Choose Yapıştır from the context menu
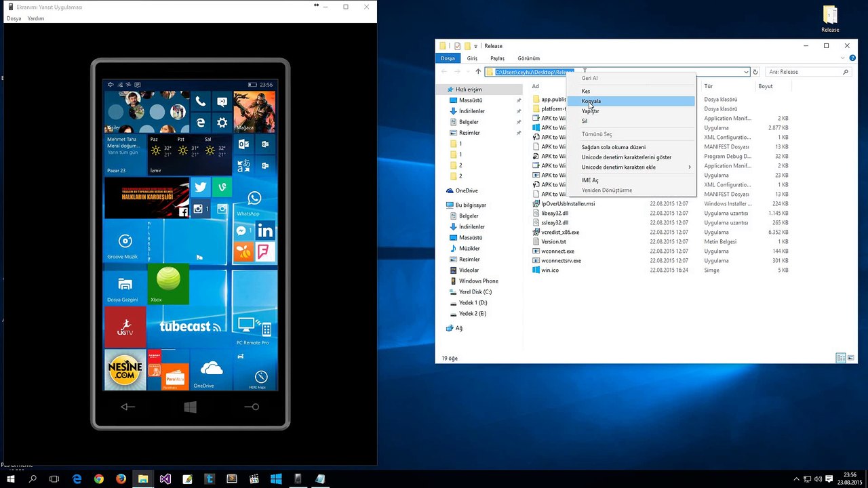Image resolution: width=868 pixels, height=488 pixels. (x=590, y=111)
